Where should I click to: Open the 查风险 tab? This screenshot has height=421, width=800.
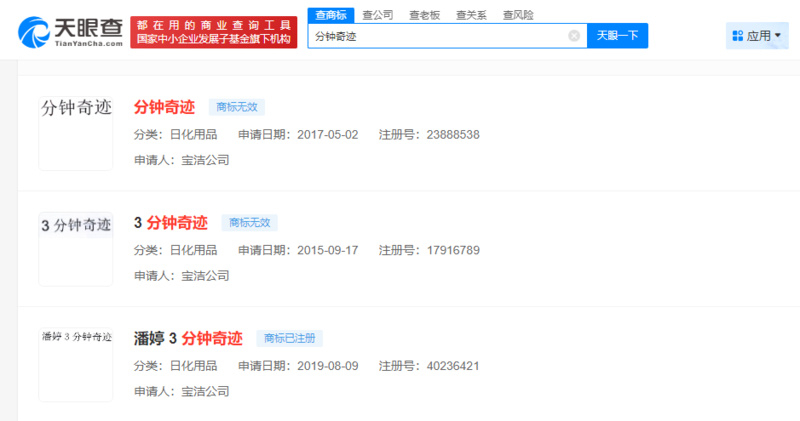click(x=518, y=15)
